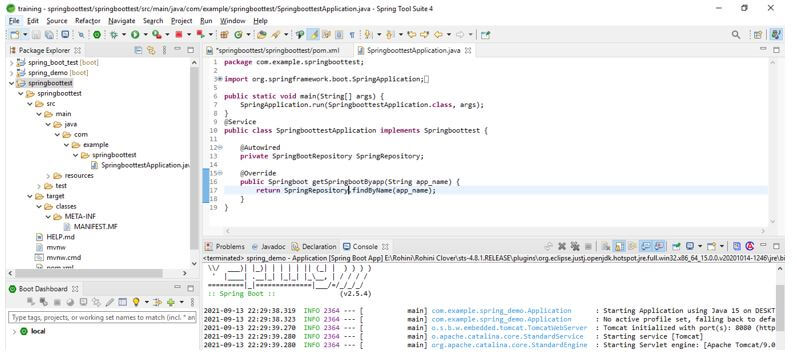Expand the test folder in tree

39,186
